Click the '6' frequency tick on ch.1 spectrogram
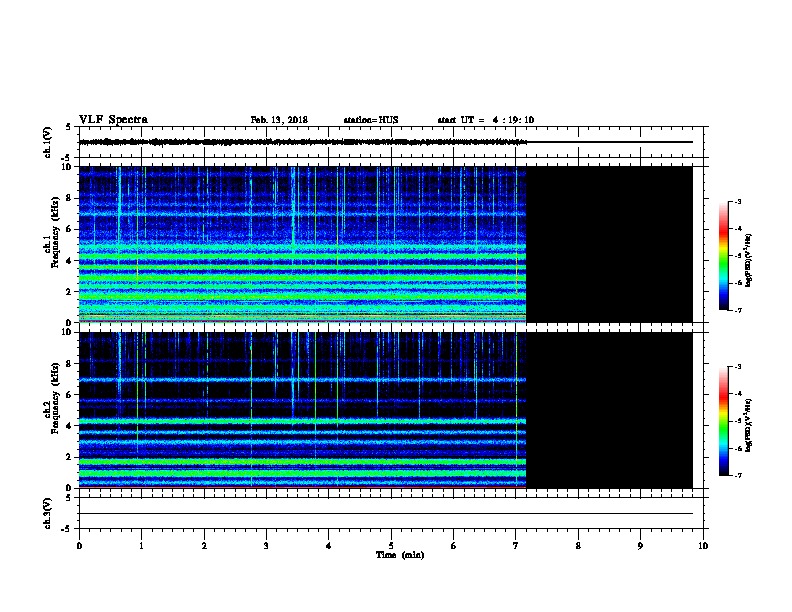This screenshot has height=612, width=792. click(x=70, y=229)
